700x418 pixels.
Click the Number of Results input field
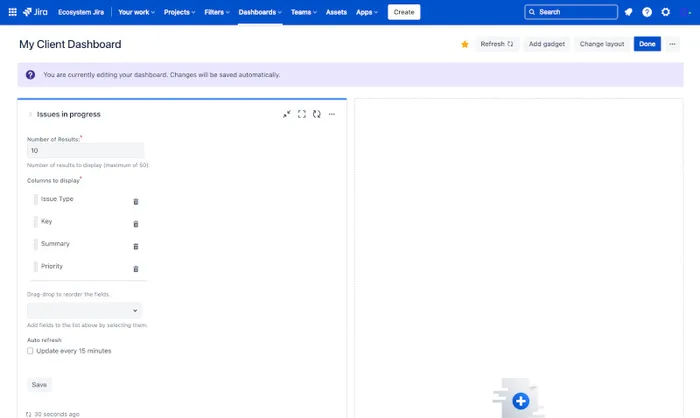(x=85, y=150)
